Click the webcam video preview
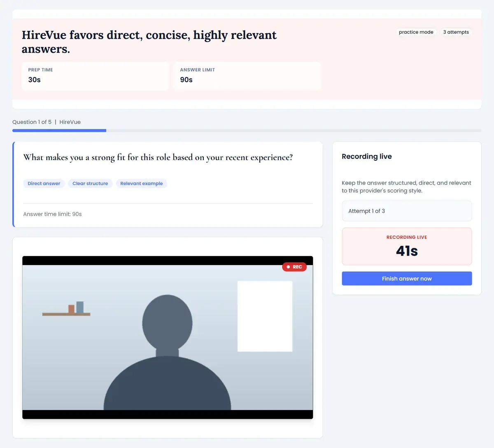The image size is (494, 448). (168, 337)
